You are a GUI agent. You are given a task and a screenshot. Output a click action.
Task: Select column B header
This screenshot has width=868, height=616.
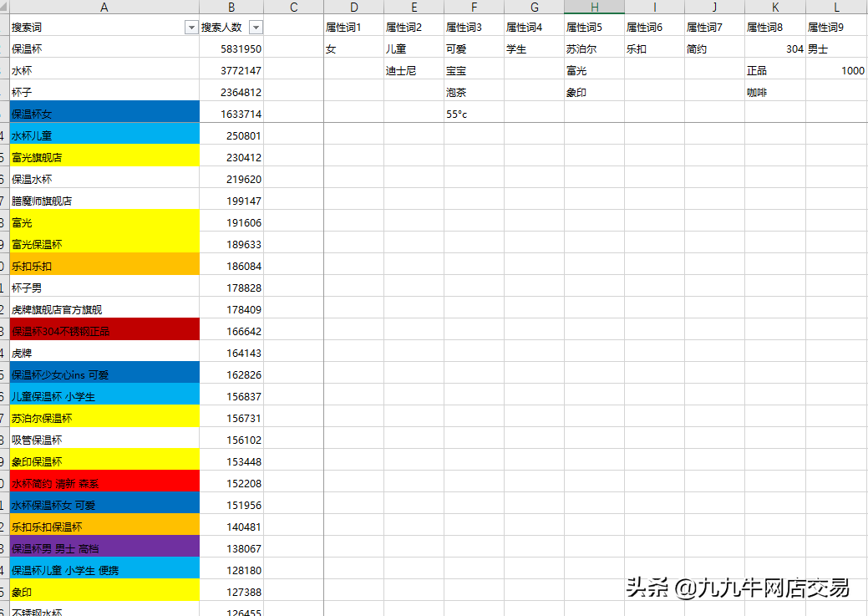point(231,8)
